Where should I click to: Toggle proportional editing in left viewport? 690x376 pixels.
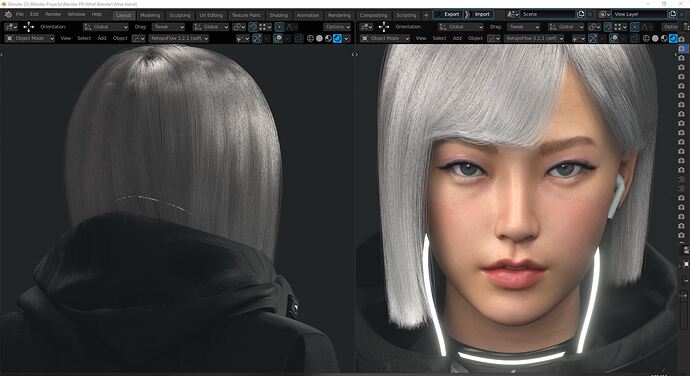click(279, 27)
